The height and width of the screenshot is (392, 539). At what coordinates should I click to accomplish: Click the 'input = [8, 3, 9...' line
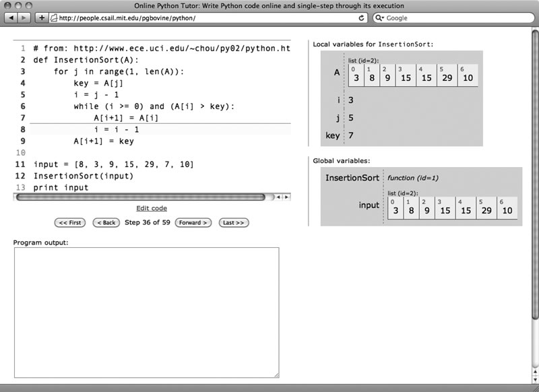(x=114, y=164)
